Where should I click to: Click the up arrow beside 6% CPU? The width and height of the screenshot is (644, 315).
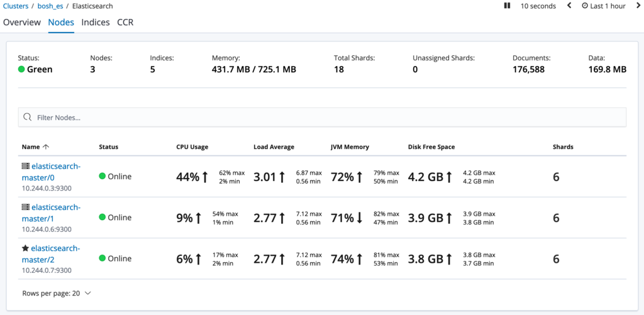(198, 259)
